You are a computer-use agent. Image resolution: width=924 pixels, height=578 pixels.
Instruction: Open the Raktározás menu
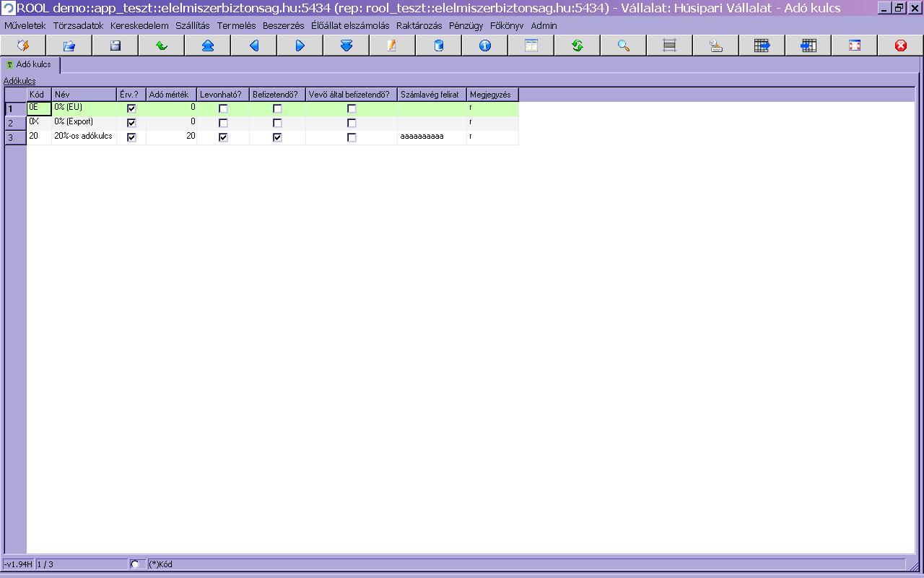click(419, 25)
